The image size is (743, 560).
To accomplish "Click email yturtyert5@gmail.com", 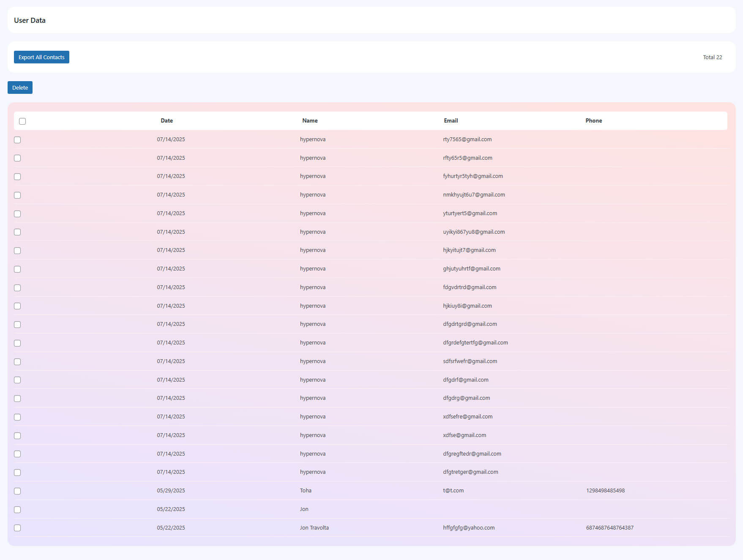I will (x=470, y=213).
